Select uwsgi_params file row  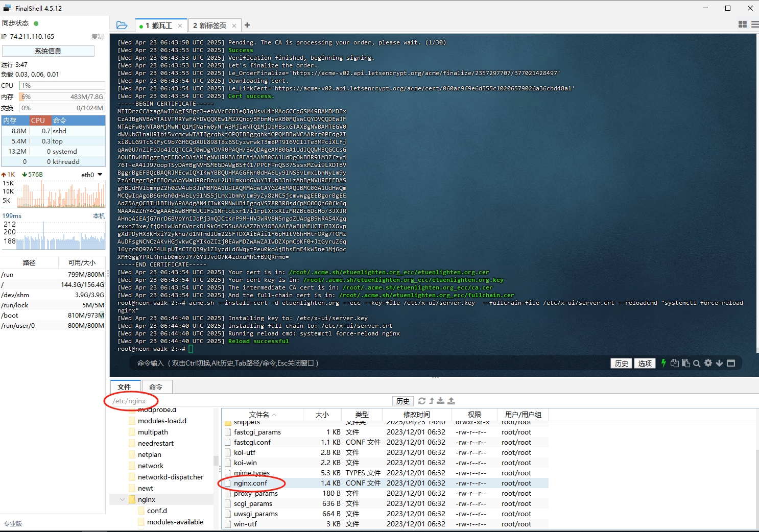click(x=386, y=514)
